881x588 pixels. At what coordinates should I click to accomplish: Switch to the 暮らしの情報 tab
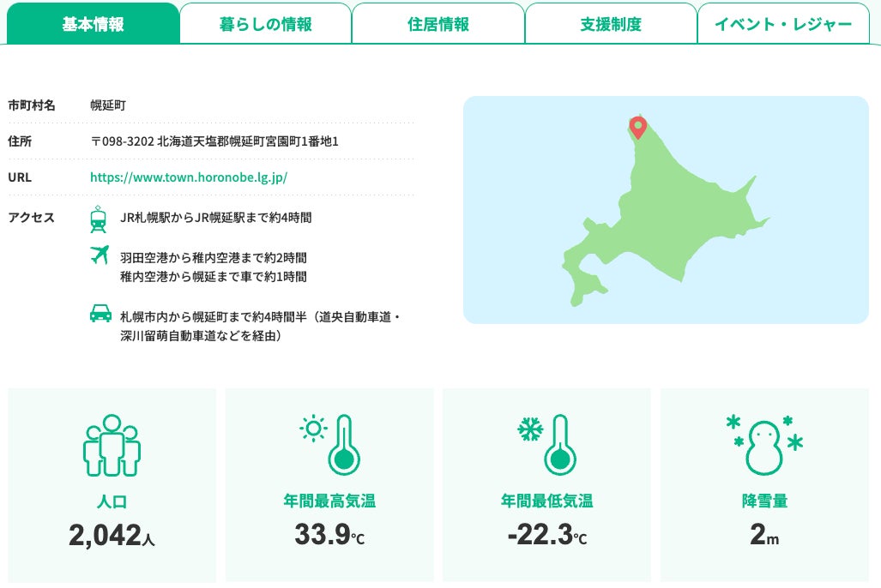(x=266, y=24)
